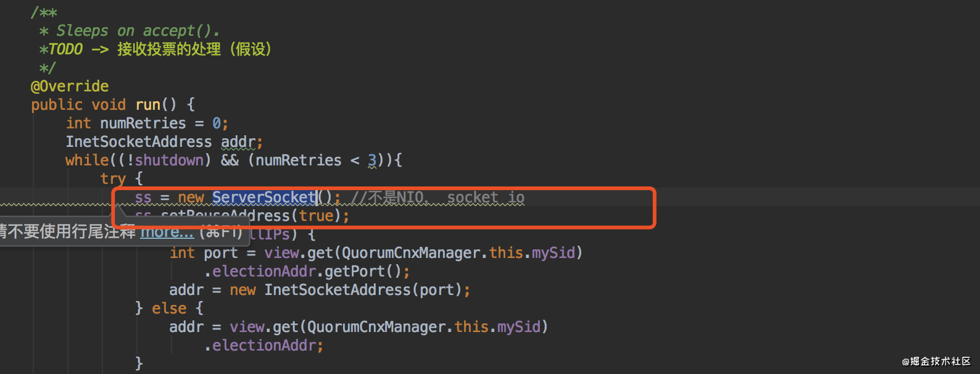980x374 pixels.
Task: Click the run() method name
Action: coord(148,105)
